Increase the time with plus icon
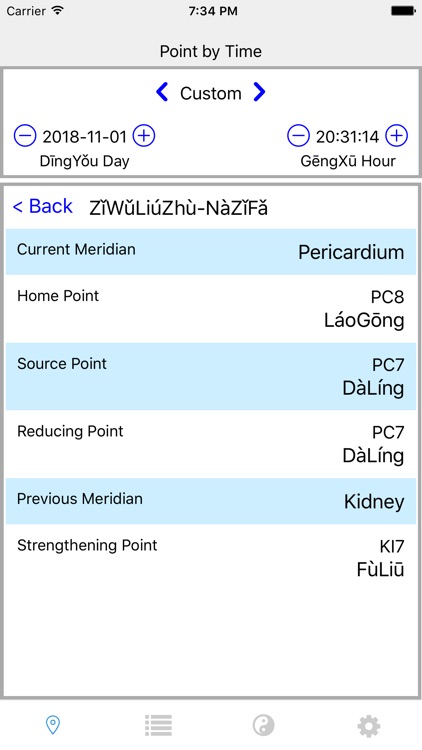Viewport: 422px width, 750px height. (397, 136)
